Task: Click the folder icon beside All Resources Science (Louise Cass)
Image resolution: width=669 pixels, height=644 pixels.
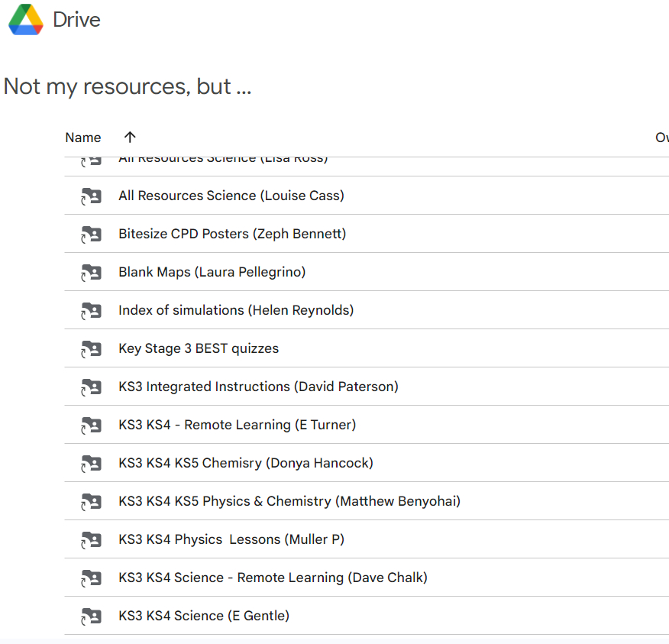Action: coord(91,196)
